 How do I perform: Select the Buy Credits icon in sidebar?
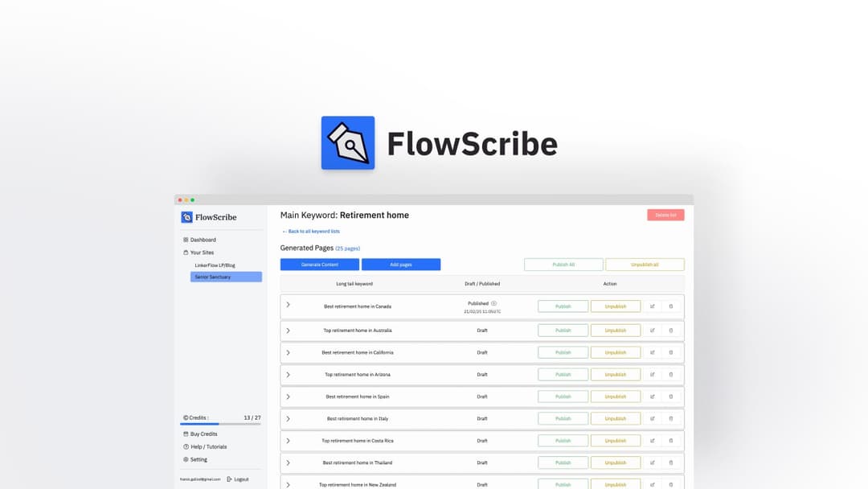186,434
